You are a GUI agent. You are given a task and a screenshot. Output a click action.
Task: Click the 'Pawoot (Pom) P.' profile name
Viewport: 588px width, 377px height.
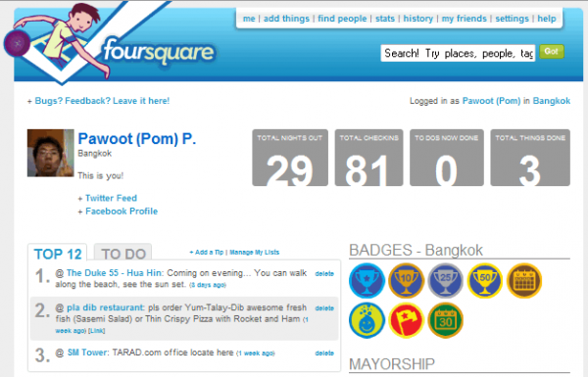click(x=137, y=139)
